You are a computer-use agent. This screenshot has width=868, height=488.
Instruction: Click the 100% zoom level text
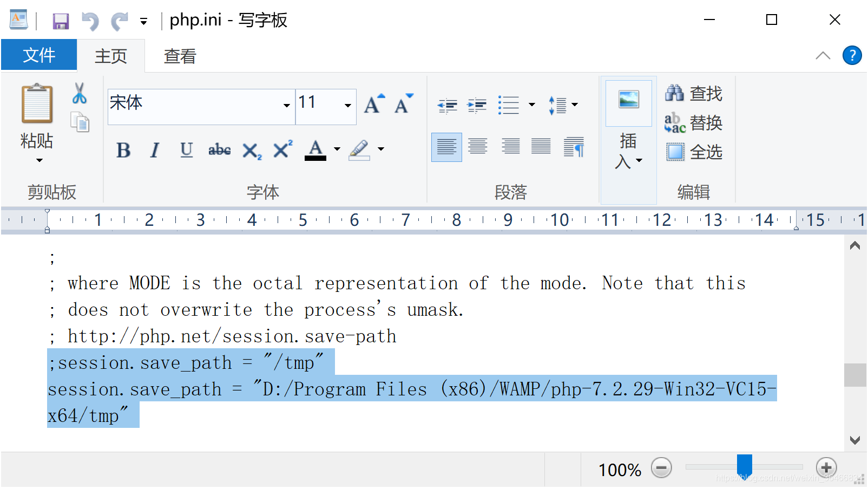[x=620, y=470]
